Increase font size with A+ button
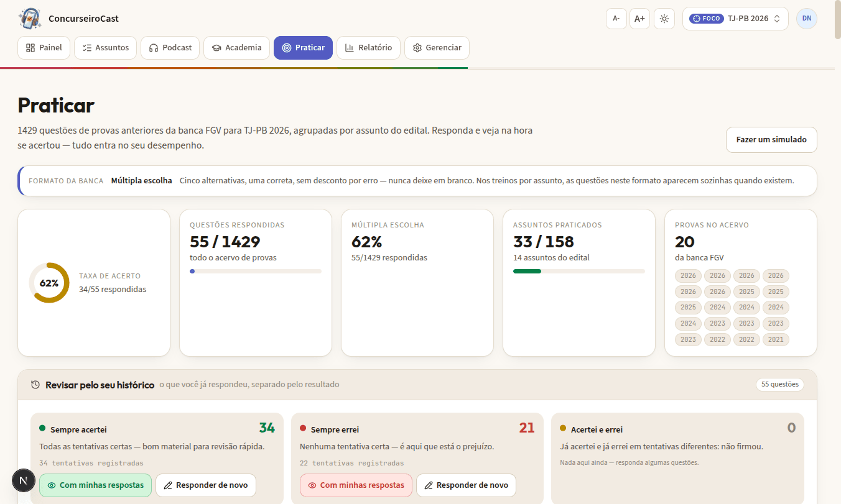The height and width of the screenshot is (504, 841). coord(639,19)
